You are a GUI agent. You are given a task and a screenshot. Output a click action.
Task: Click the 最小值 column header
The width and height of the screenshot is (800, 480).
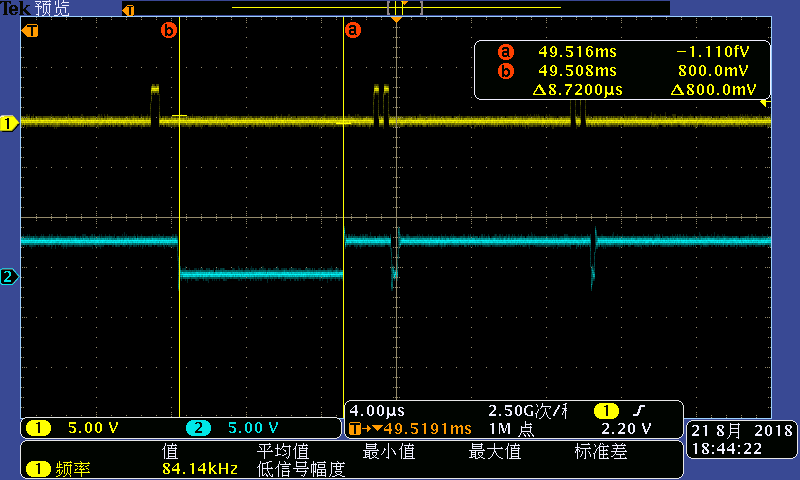coord(389,451)
